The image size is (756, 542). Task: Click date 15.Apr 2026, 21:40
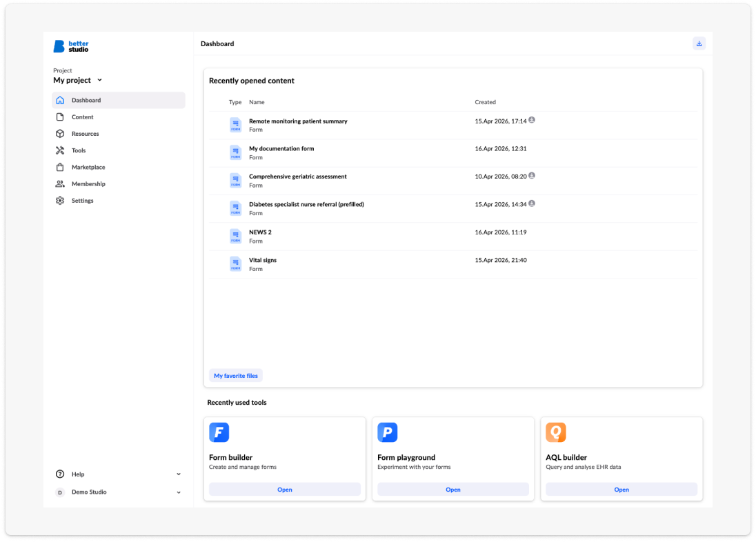[x=501, y=261]
